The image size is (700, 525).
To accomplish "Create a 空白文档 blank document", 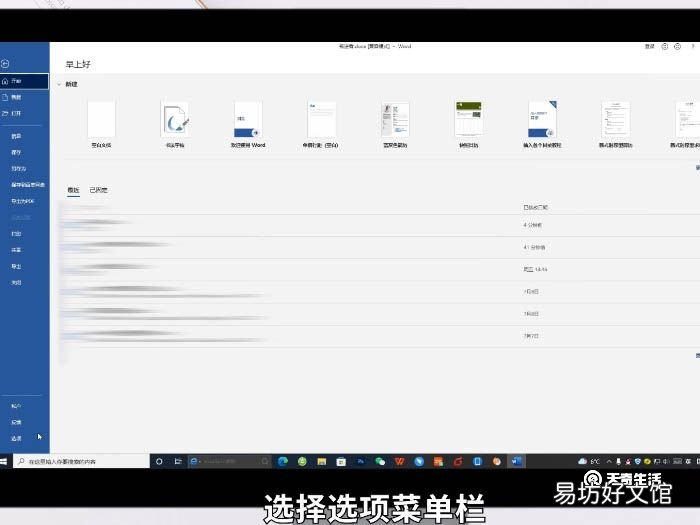I will click(x=101, y=124).
